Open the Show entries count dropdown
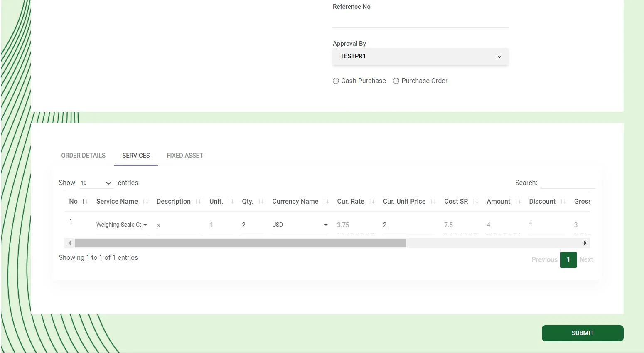Screen dimensions: 644x353 [x=96, y=183]
